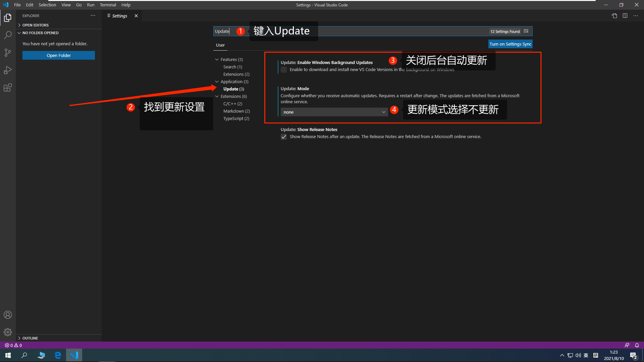Switch to the User settings tab
Viewport: 644px width, 362px height.
[220, 45]
